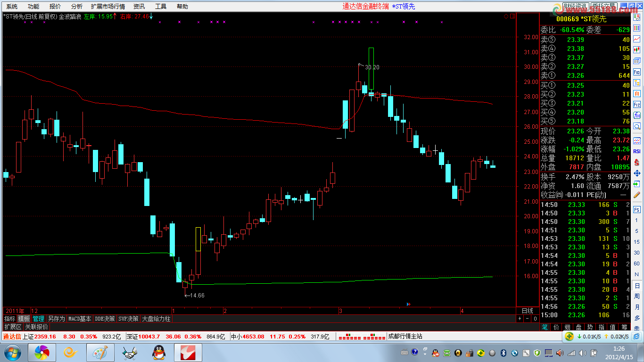Select the pencil drawing tool icon
This screenshot has height=362, width=644.
pyautogui.click(x=637, y=195)
